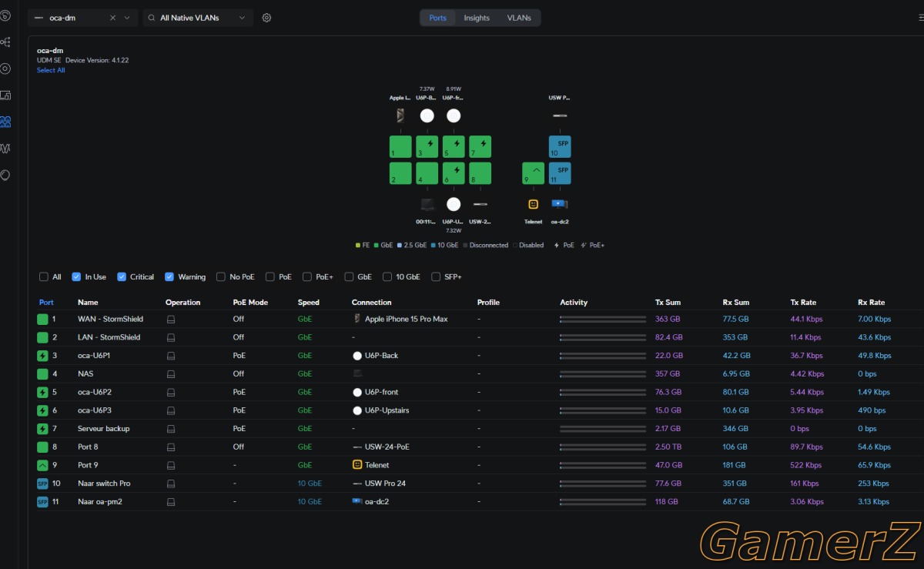Image resolution: width=924 pixels, height=569 pixels.
Task: Select the LAN - StormShield port name
Action: pos(109,337)
